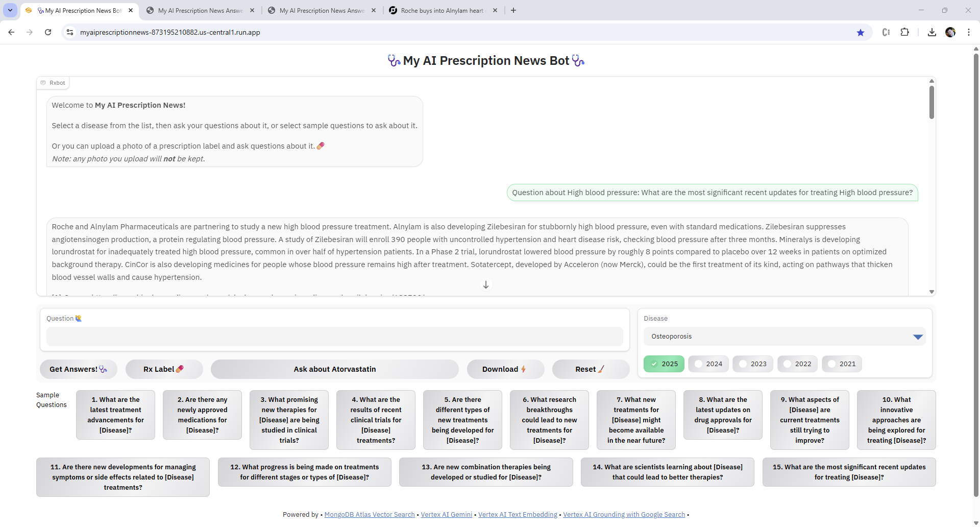The height and width of the screenshot is (527, 980).
Task: Go back to the previous page
Action: point(11,32)
